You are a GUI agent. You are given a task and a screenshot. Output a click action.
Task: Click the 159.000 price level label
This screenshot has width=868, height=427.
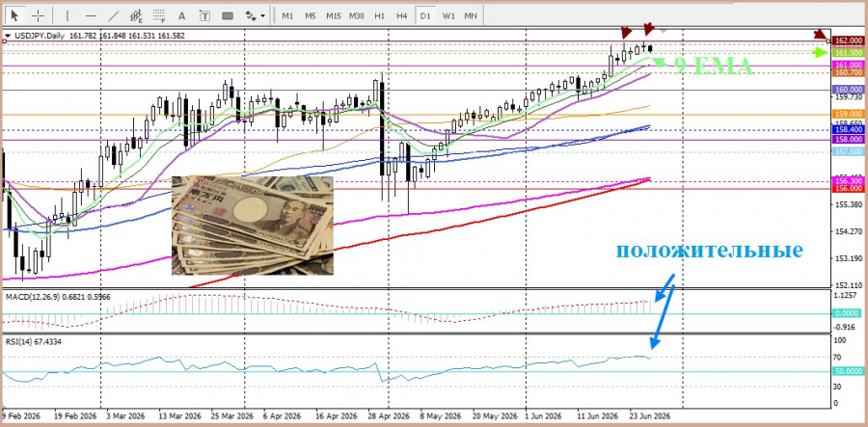coord(848,114)
